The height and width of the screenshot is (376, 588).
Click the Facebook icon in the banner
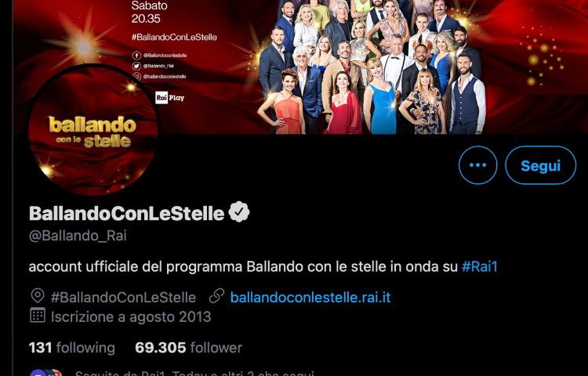tap(137, 56)
